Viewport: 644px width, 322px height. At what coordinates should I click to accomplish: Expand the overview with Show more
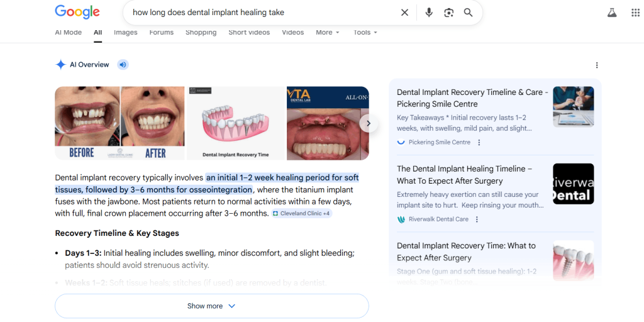tap(211, 306)
